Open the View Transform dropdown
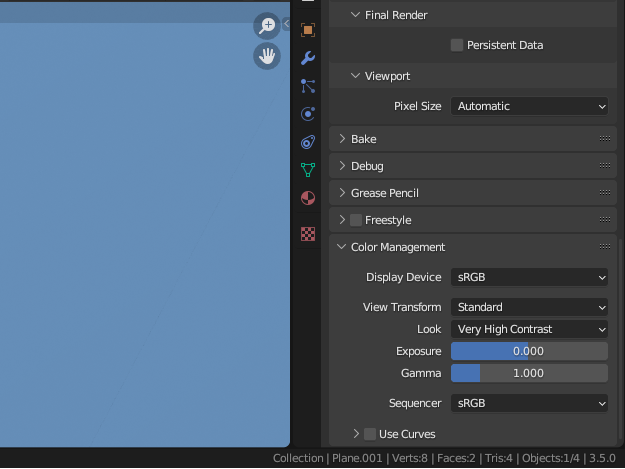Screen dimensions: 625x469 [x=529, y=307]
